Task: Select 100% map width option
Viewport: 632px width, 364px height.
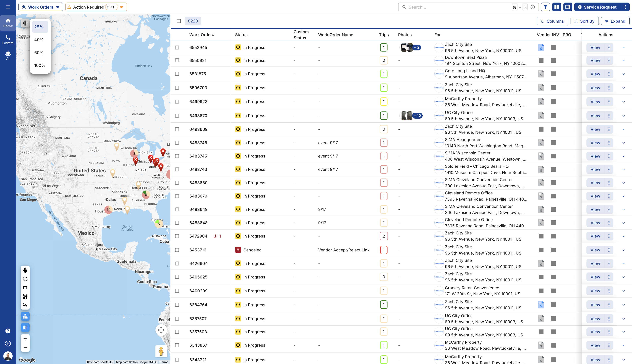Action: click(40, 65)
